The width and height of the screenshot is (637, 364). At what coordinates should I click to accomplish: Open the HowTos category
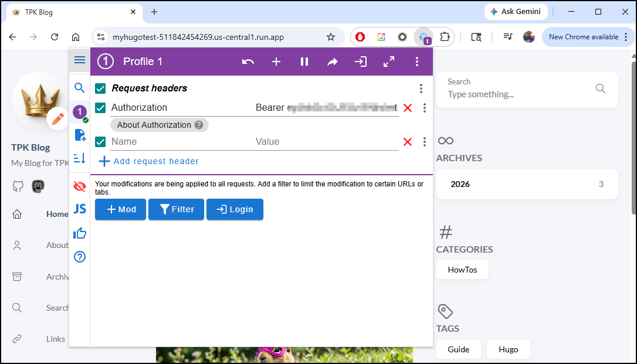pos(462,270)
